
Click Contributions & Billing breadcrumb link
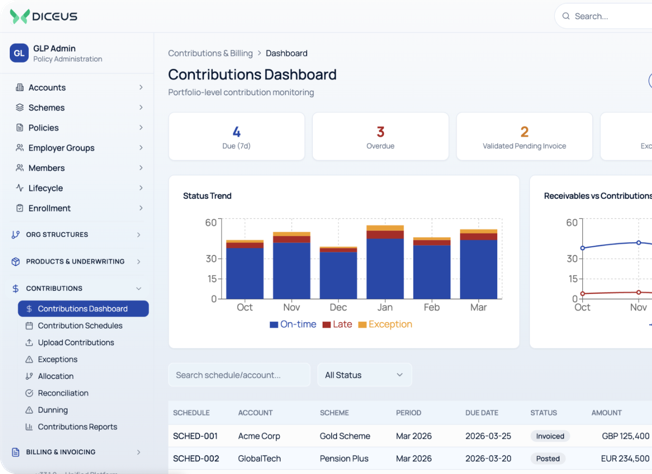point(210,53)
